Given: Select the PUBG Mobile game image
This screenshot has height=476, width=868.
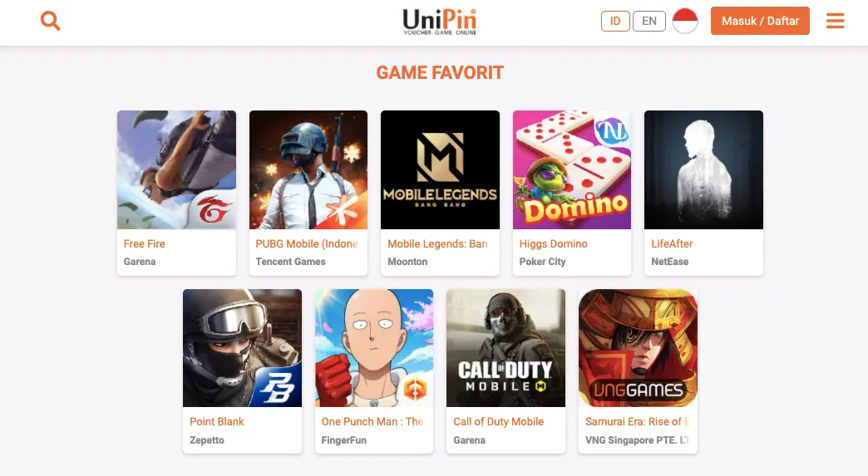Looking at the screenshot, I should click(308, 169).
